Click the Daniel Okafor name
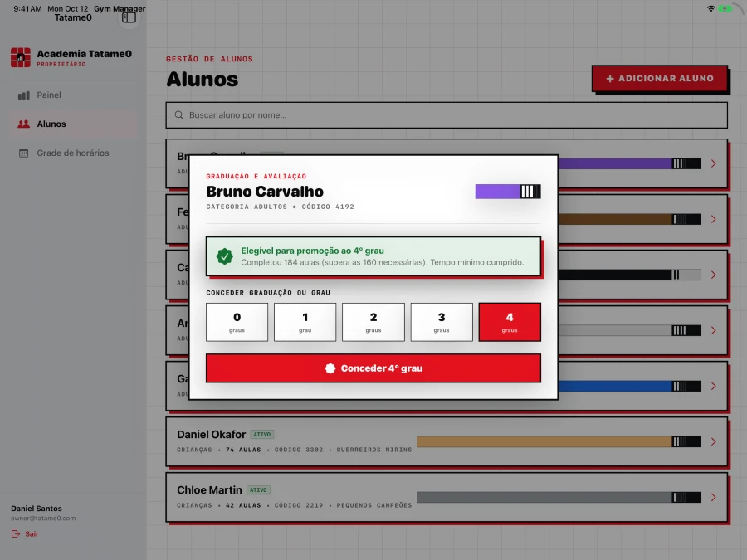747x560 pixels. click(212, 435)
